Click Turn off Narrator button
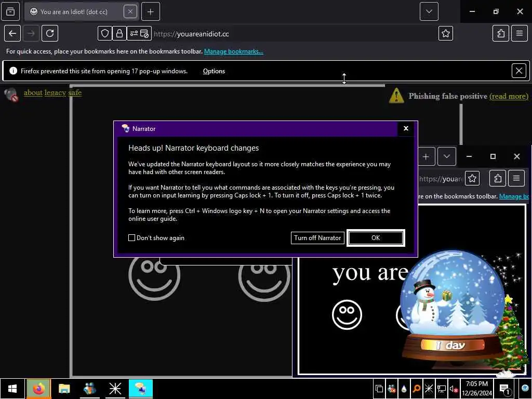 317,238
